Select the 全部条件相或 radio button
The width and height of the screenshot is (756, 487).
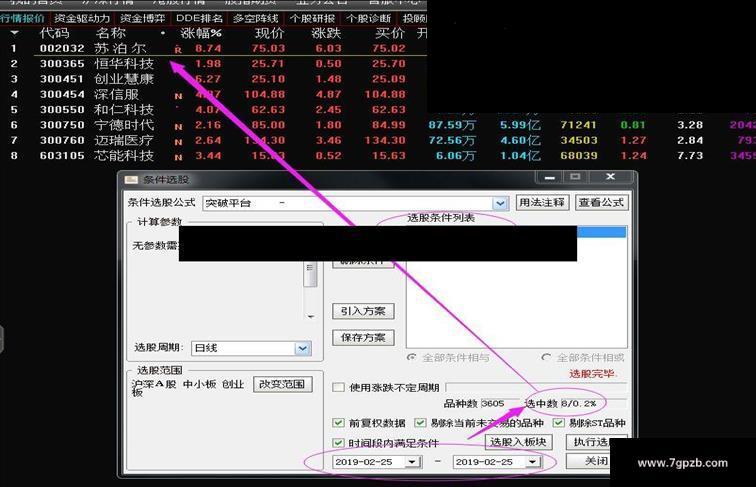pos(546,358)
